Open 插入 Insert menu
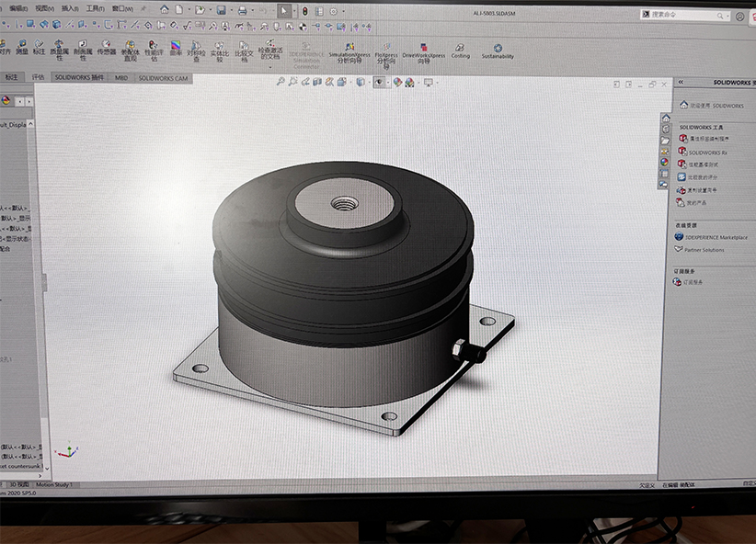 (x=70, y=8)
